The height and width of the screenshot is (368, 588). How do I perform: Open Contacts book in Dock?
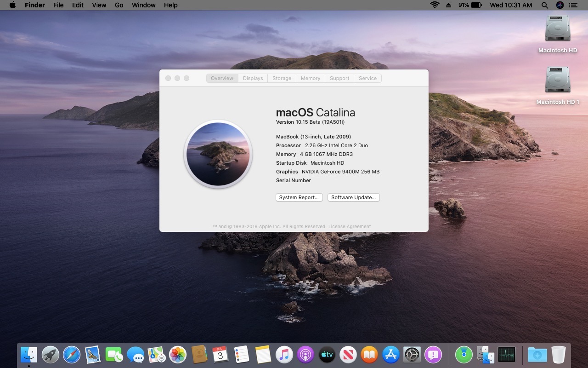pyautogui.click(x=199, y=355)
